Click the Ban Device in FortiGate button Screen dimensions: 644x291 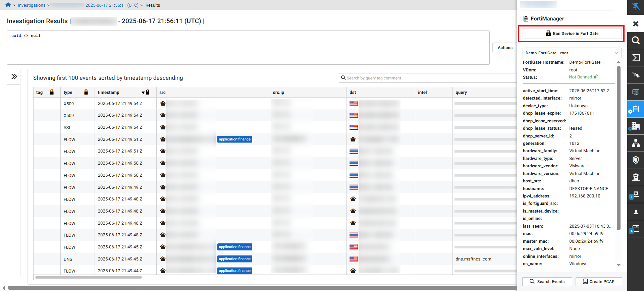coord(572,34)
